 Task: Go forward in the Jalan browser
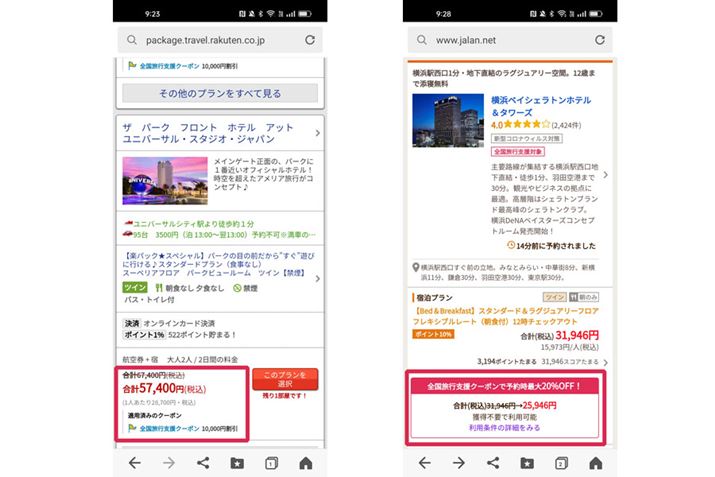point(459,463)
